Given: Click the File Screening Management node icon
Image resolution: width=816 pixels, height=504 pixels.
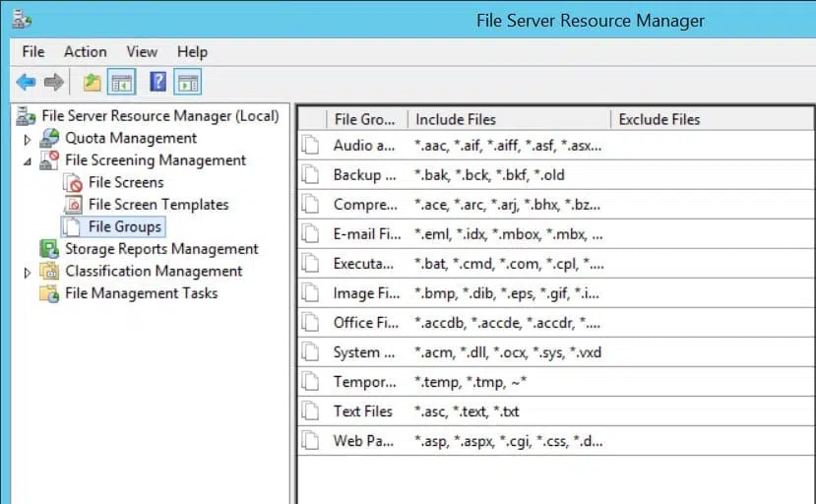Looking at the screenshot, I should [50, 159].
